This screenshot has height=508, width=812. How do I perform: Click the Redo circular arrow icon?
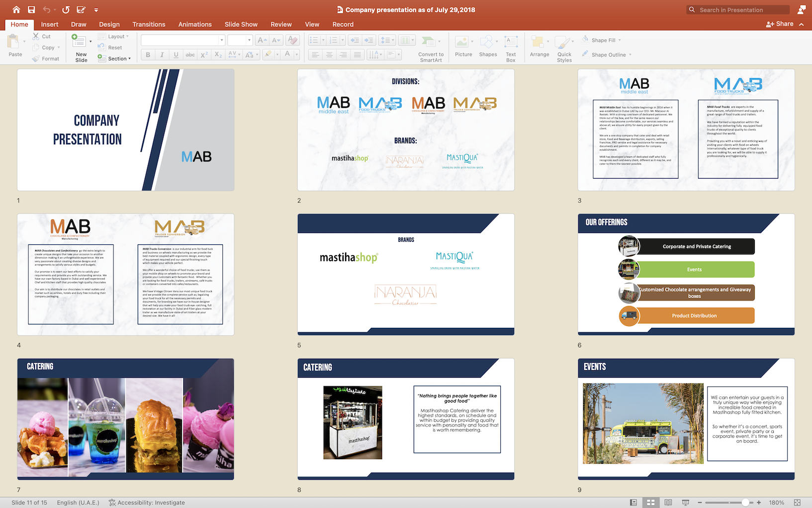pos(66,9)
